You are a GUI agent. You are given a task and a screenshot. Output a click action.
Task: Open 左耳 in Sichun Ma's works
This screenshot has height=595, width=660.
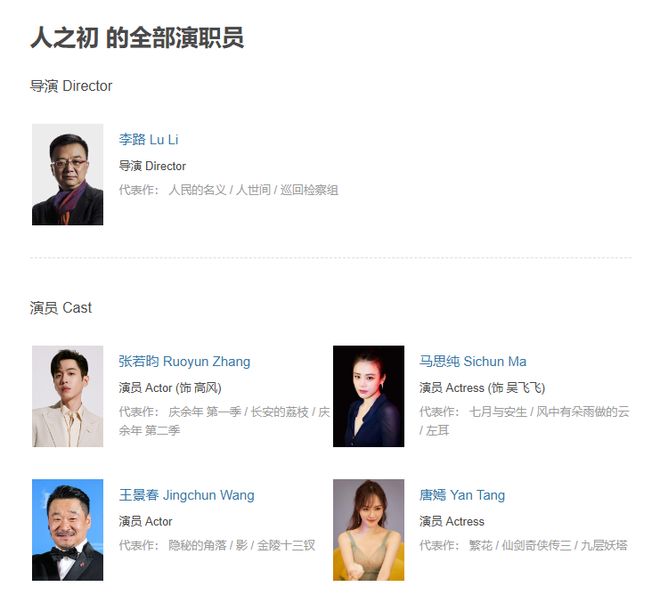point(438,430)
